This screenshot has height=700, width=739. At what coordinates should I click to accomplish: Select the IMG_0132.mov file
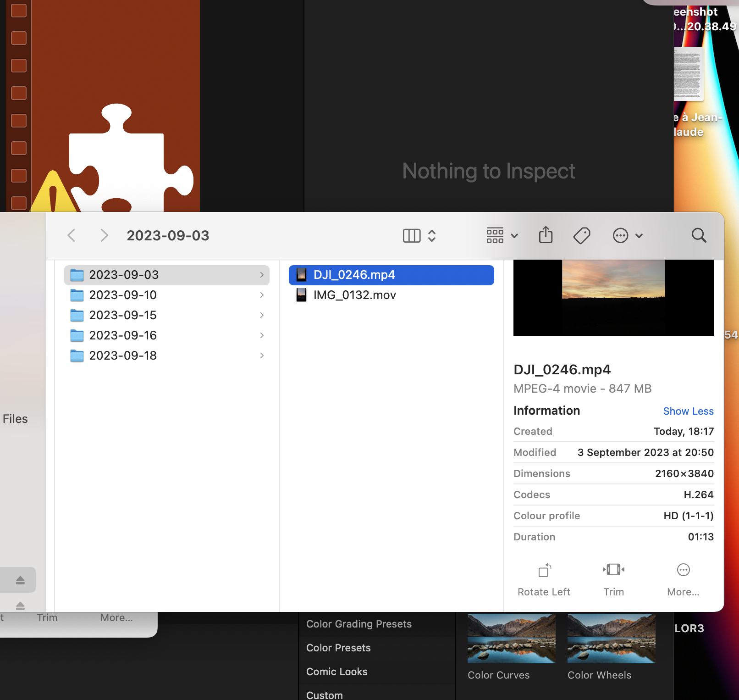click(355, 295)
